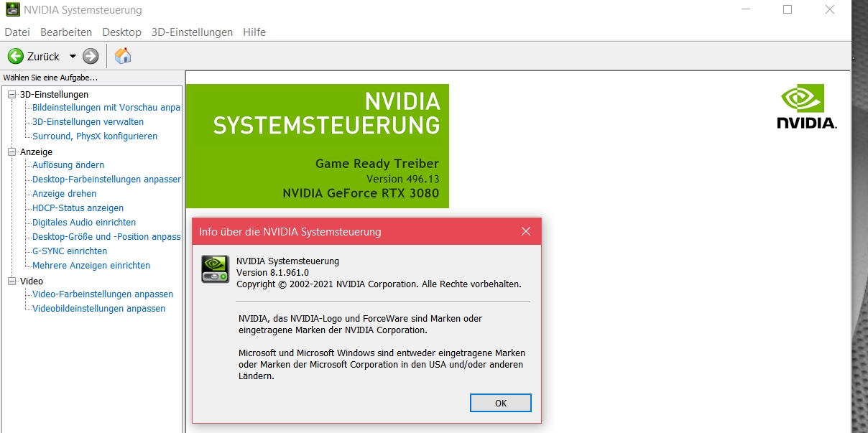This screenshot has width=868, height=433.
Task: Select Auflösung ändern
Action: (x=68, y=165)
